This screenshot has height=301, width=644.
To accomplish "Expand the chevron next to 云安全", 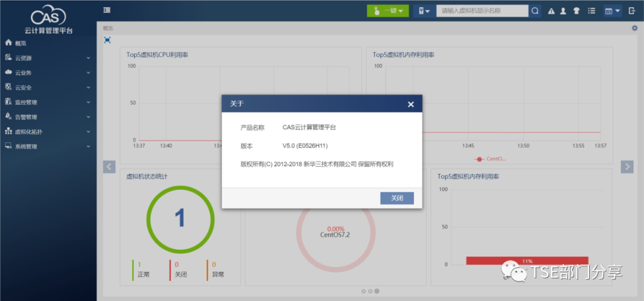I will pos(88,88).
